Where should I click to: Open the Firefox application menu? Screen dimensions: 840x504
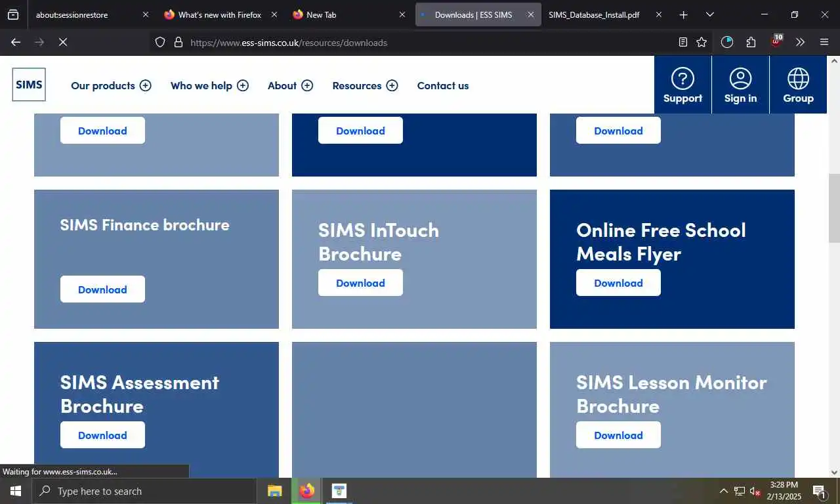pos(824,42)
